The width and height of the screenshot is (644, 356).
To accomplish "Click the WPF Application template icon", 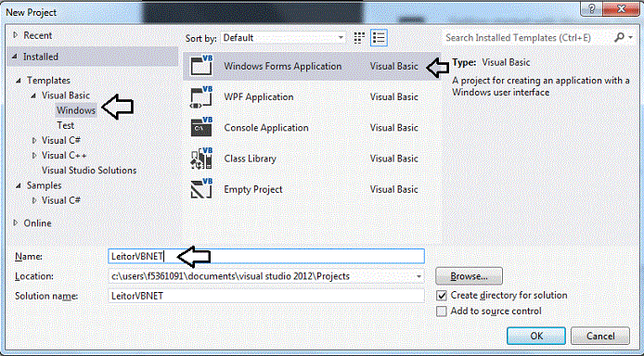I will [201, 96].
